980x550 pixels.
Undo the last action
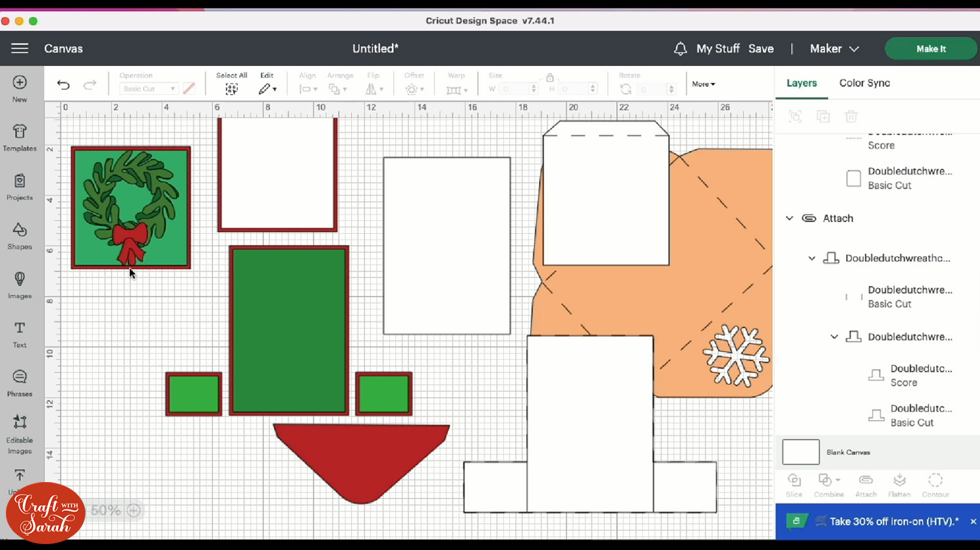(63, 84)
